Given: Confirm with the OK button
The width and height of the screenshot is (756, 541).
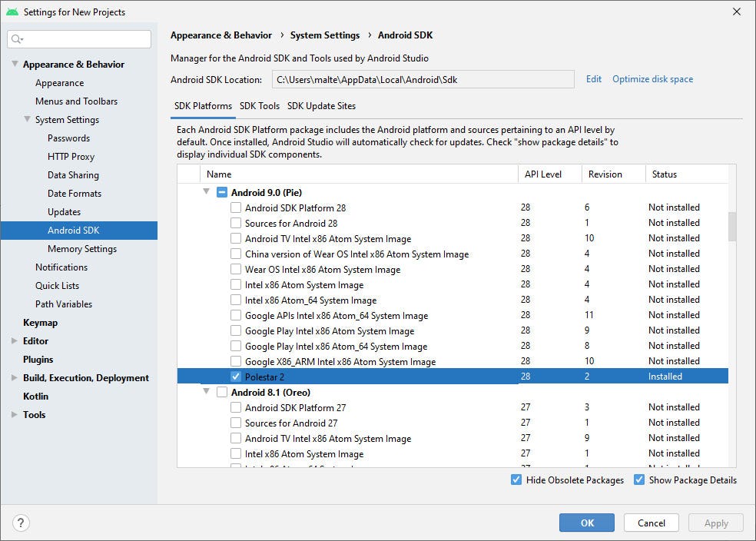Looking at the screenshot, I should [587, 523].
